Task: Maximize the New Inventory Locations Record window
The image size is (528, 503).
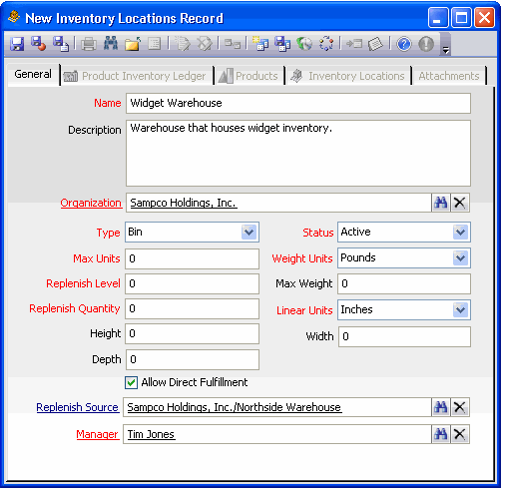Action: (461, 18)
